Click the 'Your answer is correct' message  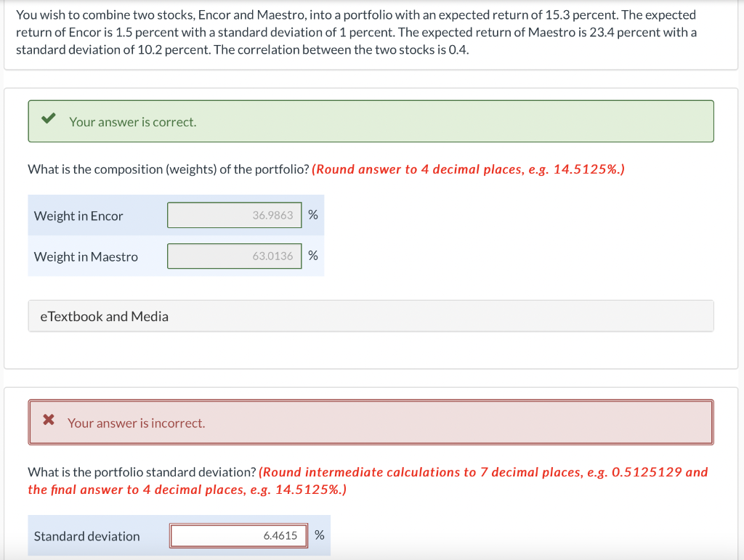click(x=132, y=121)
